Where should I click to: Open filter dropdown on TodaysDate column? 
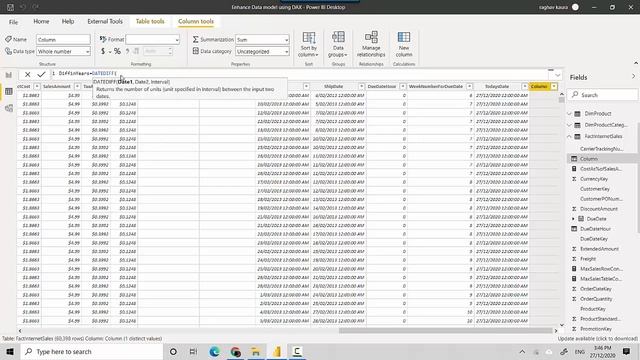(524, 87)
